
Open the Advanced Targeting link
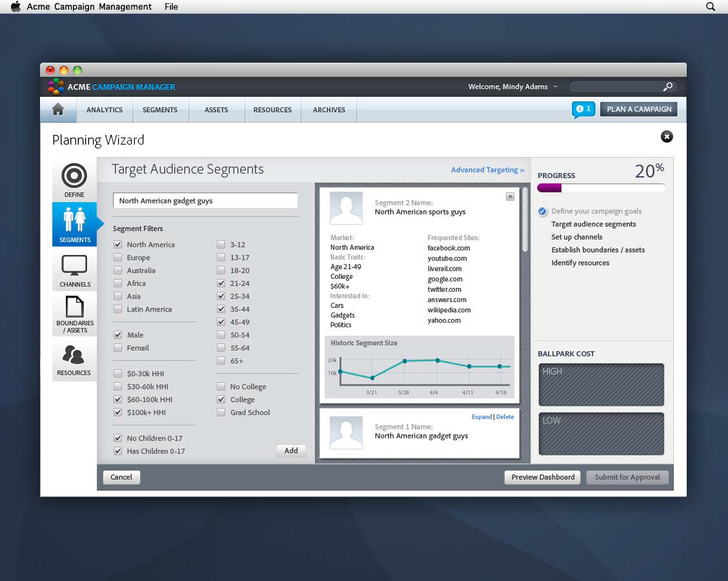pos(487,170)
